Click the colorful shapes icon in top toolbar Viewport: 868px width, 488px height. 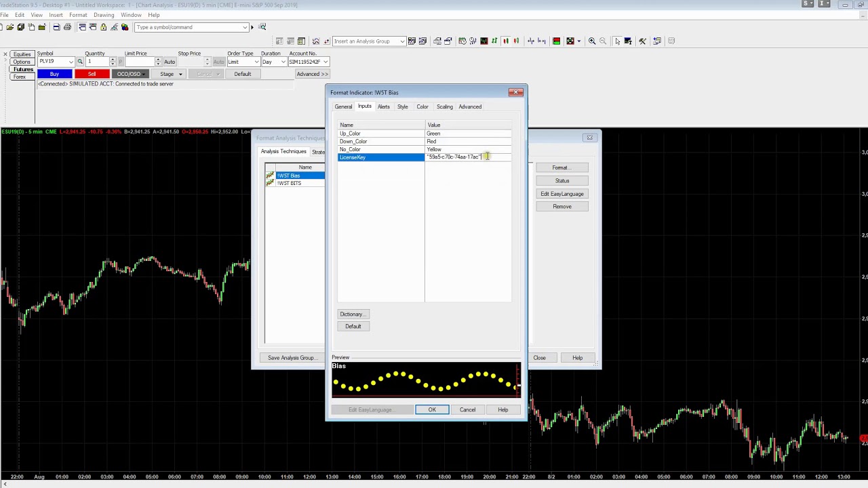point(125,27)
